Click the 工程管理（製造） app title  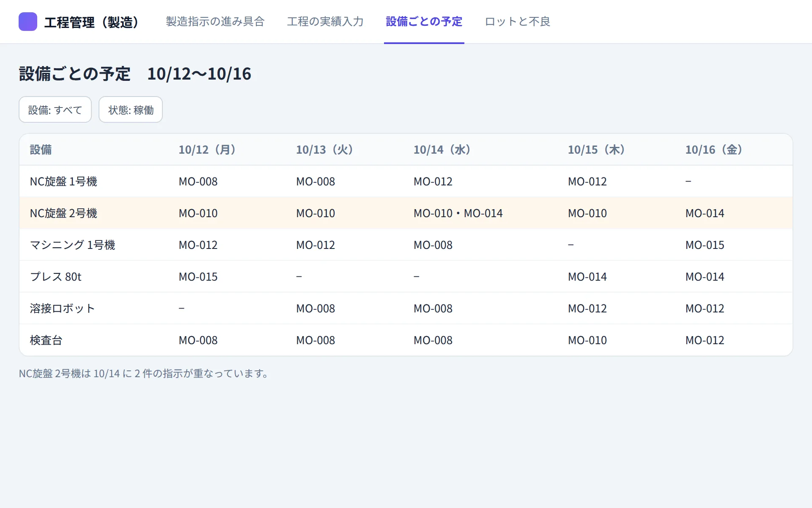pos(91,22)
